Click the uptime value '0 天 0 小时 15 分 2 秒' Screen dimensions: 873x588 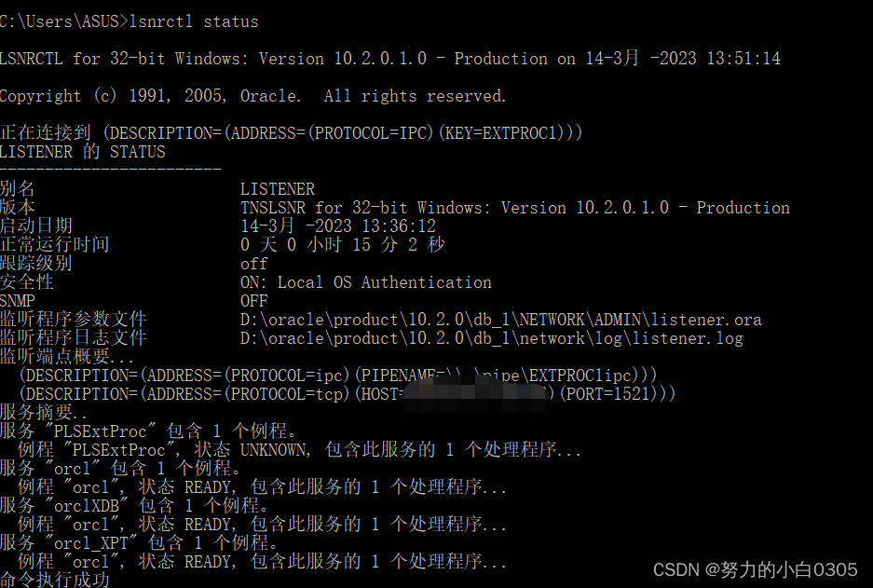point(342,245)
